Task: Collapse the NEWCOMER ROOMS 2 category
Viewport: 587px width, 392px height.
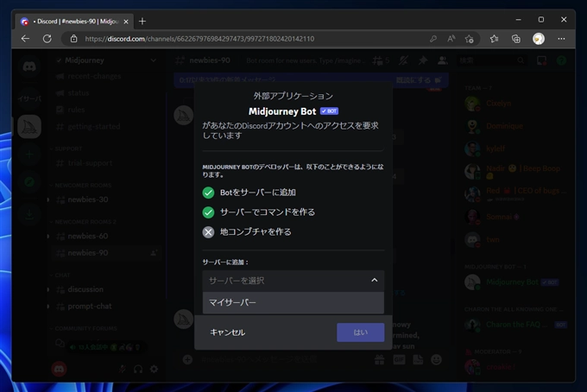Action: [x=83, y=222]
